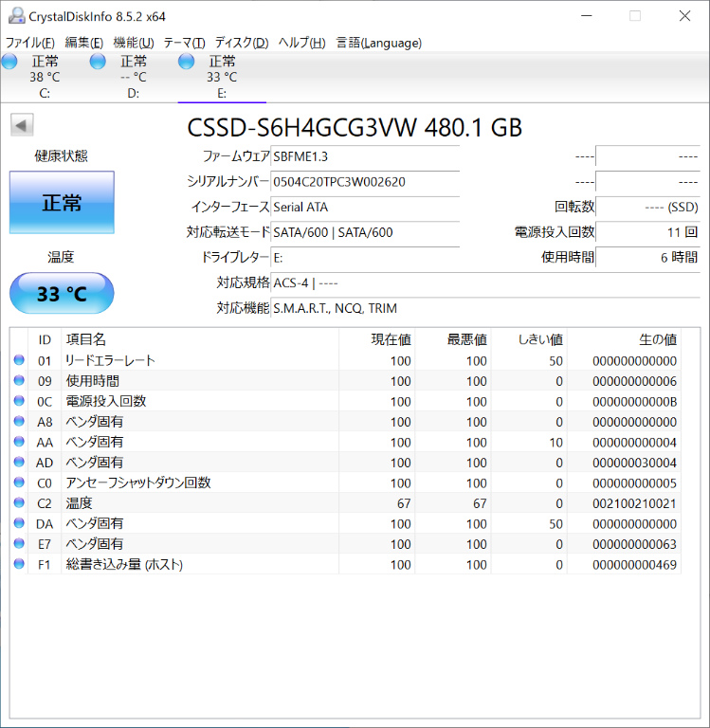Select the アンセーフシャットダウン回数 row
710x728 pixels.
(x=137, y=483)
